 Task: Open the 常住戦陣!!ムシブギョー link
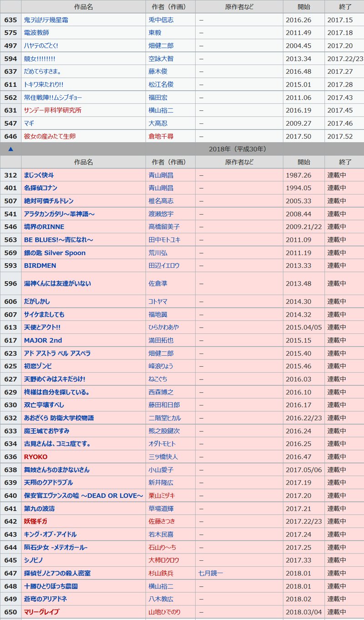coord(53,97)
